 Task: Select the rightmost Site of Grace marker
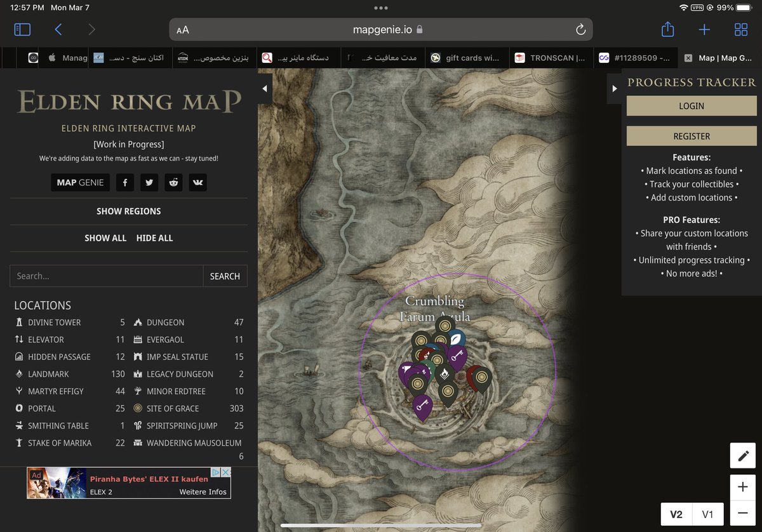(x=481, y=378)
